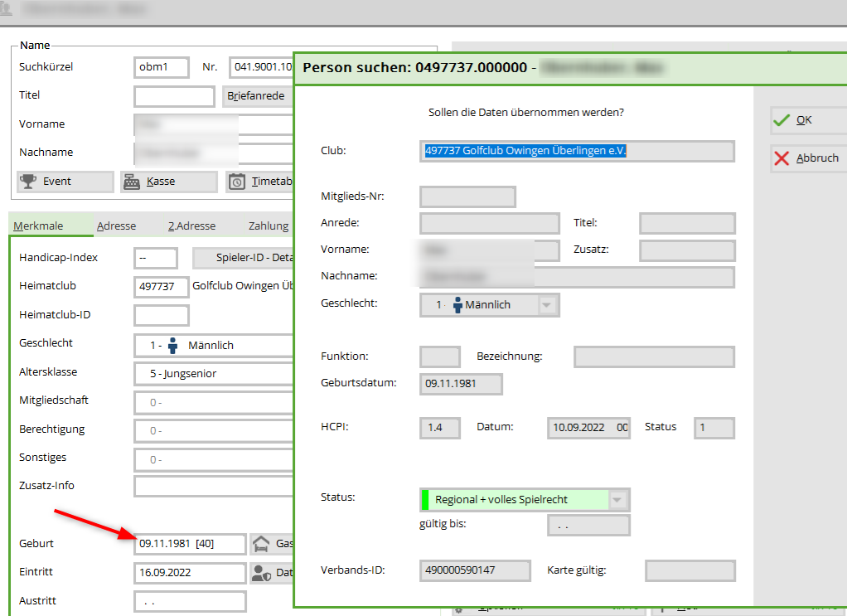
Task: Open Spieler-ID details button
Action: [x=244, y=258]
